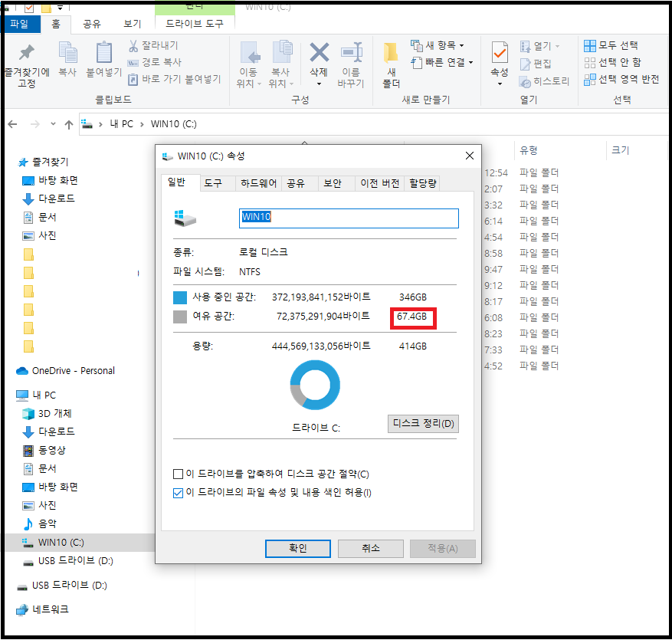Image resolution: width=672 pixels, height=640 pixels.
Task: Click the Delete (삭제) X icon
Action: click(320, 53)
